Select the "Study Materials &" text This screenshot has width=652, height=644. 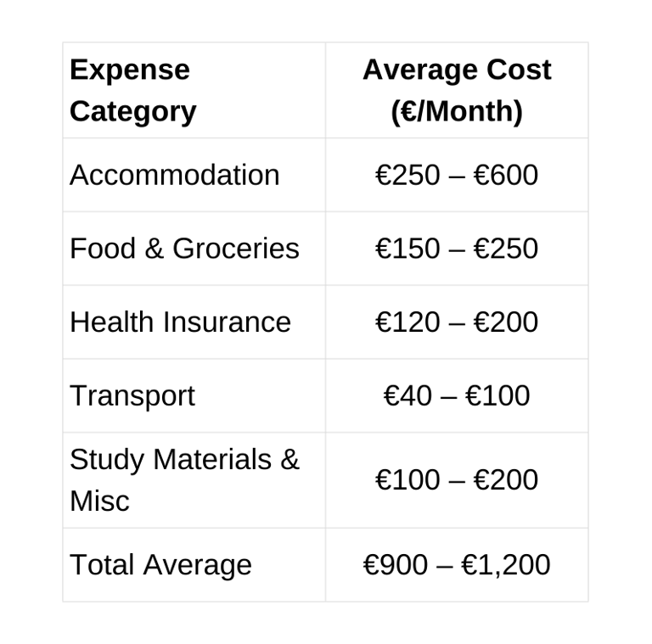coord(184,459)
